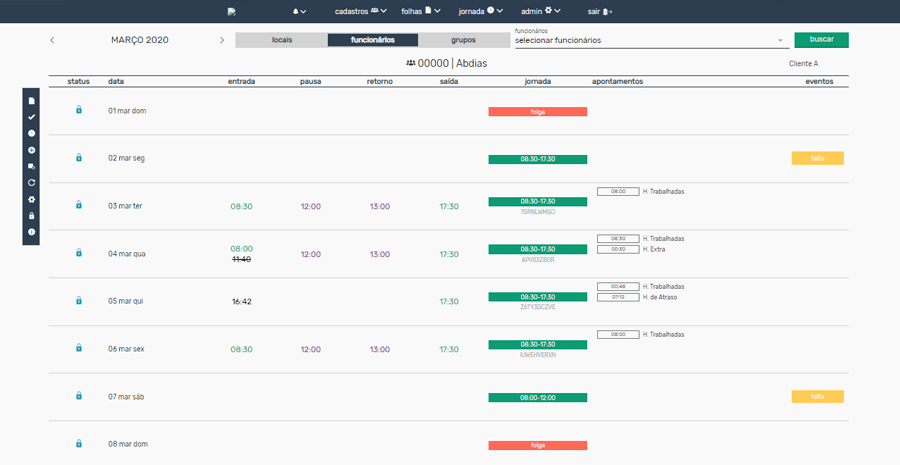
Task: Toggle lock status for 01 mar dom
Action: point(79,110)
